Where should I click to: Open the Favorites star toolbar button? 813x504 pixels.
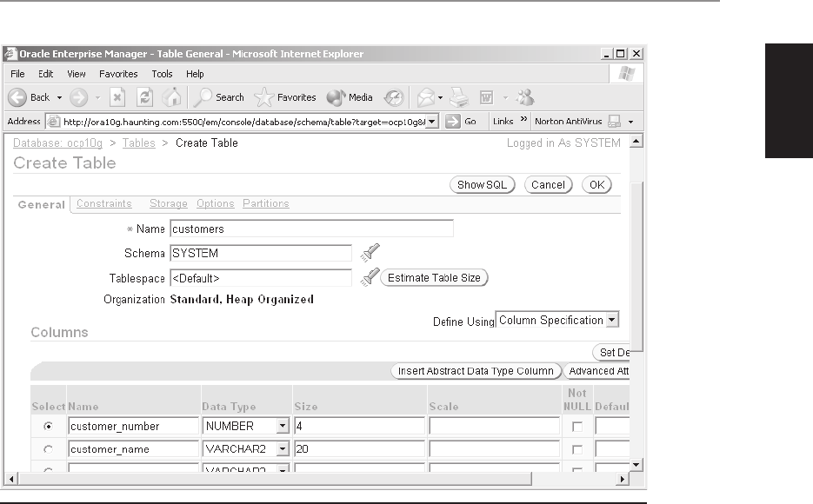pos(285,97)
